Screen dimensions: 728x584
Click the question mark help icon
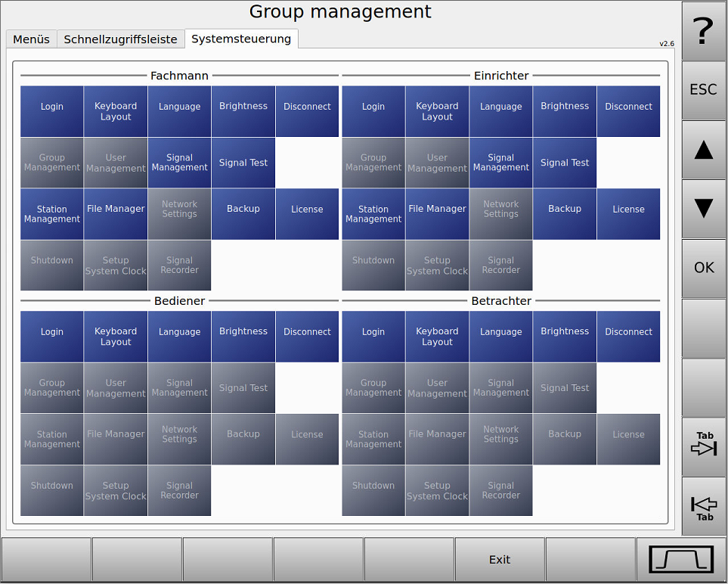[702, 30]
